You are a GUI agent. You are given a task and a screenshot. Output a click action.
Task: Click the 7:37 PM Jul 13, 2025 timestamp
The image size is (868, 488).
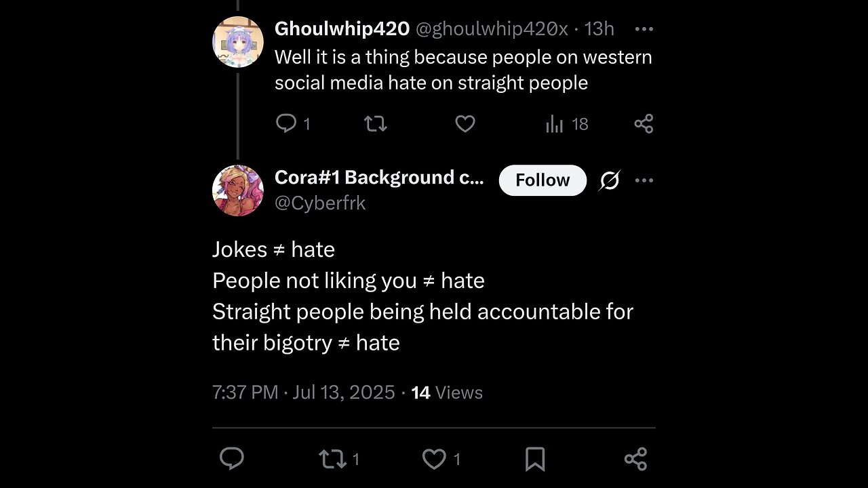click(x=303, y=392)
